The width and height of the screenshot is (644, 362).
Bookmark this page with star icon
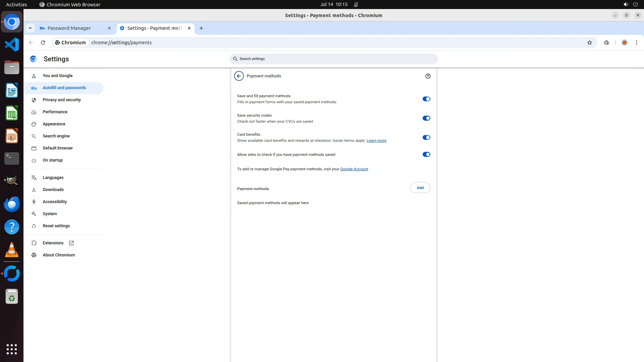pos(589,43)
